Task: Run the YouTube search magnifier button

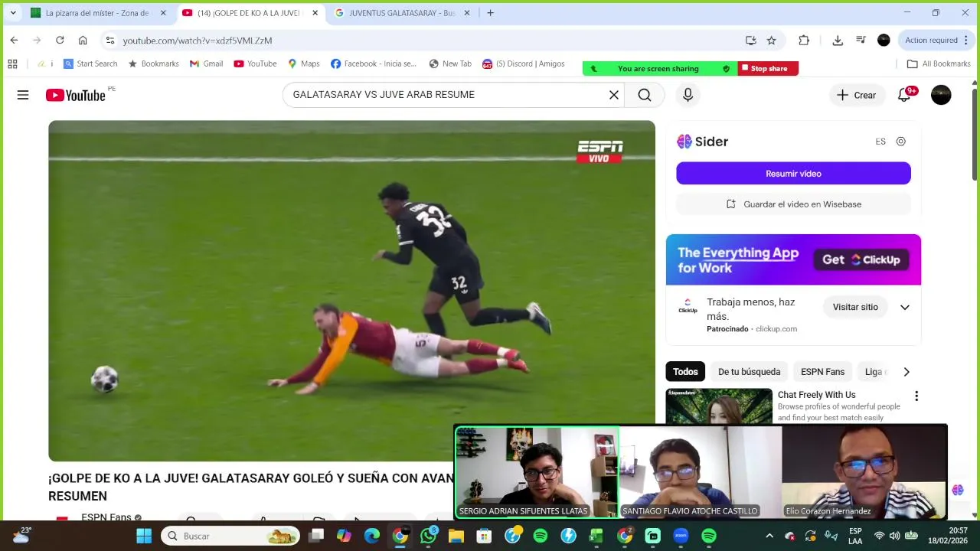Action: point(645,95)
